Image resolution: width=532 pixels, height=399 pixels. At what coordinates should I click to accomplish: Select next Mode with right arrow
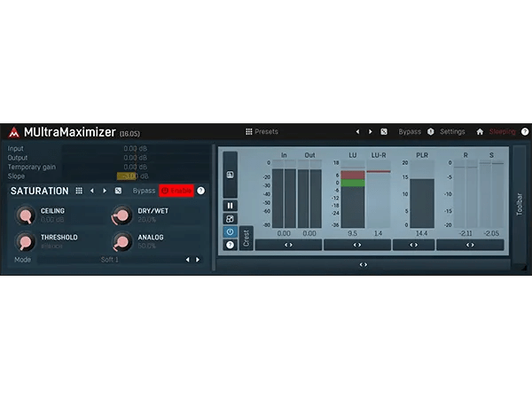(x=198, y=260)
